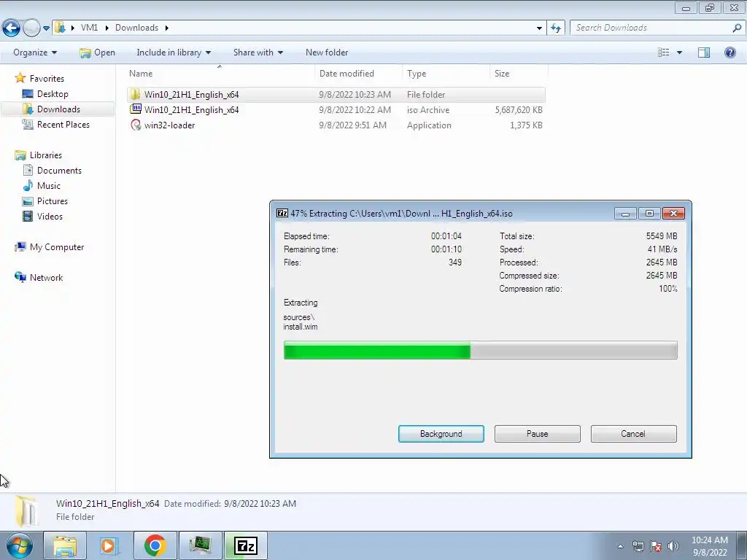Image resolution: width=747 pixels, height=560 pixels.
Task: Select VM1 in the address breadcrumb
Action: coord(89,28)
